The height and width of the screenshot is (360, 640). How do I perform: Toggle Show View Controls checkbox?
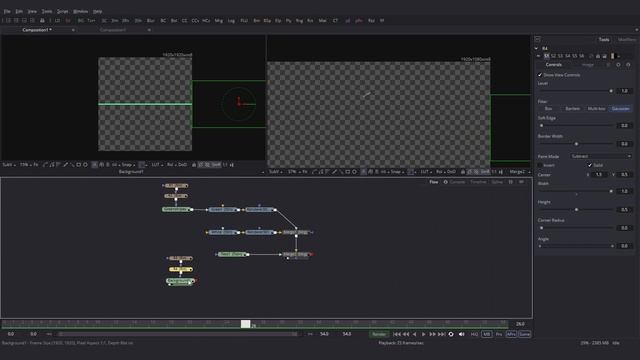(540, 75)
